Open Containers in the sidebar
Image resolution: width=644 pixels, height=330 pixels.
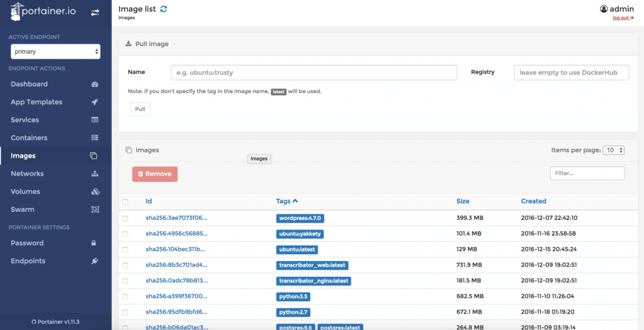pos(29,138)
